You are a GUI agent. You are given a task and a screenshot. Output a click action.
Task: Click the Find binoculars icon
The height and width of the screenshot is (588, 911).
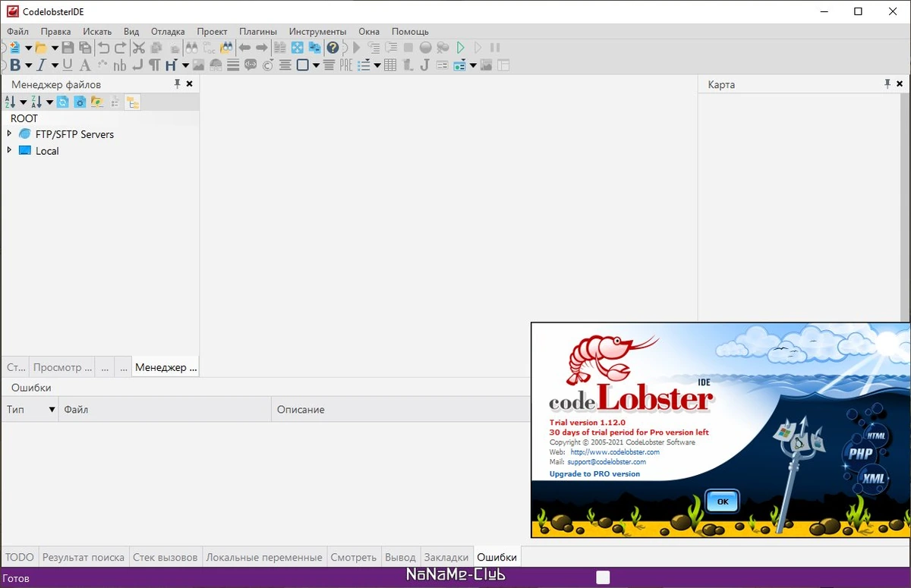(x=191, y=48)
